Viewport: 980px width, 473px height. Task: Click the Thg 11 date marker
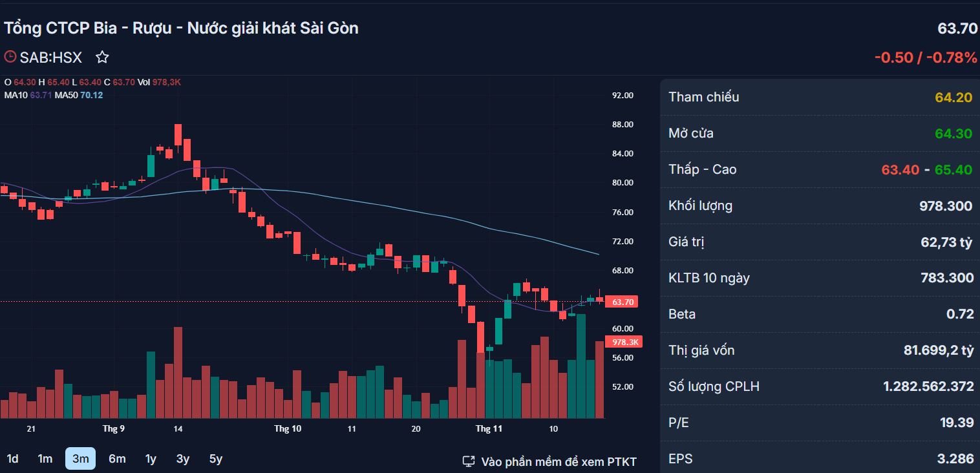(x=489, y=428)
